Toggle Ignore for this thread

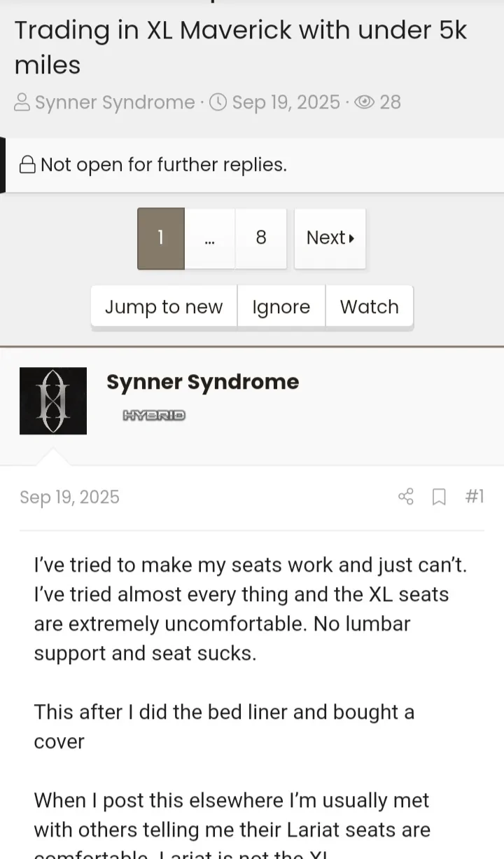(281, 307)
